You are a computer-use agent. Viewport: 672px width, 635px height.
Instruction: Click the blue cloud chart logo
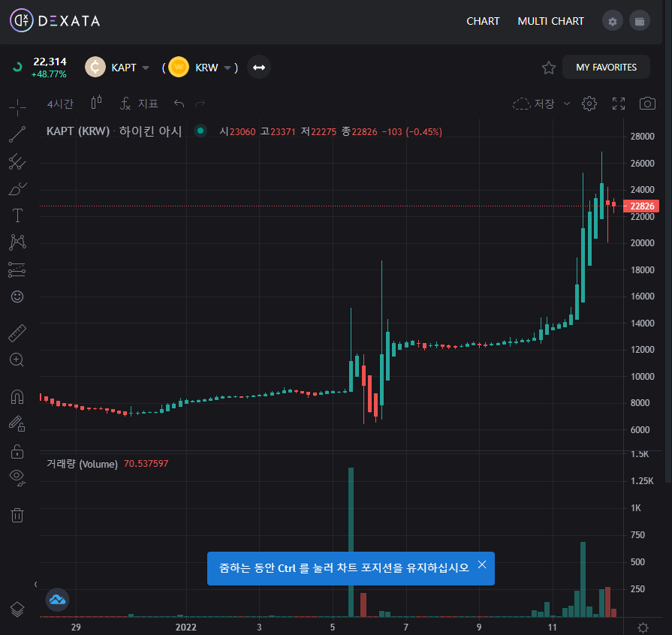pyautogui.click(x=57, y=600)
